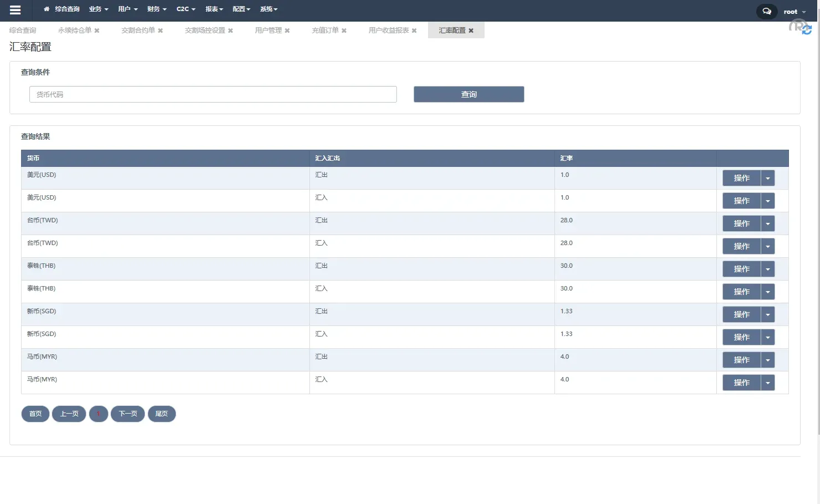Screen dimensions: 820x504
Task: Expand 操作 dropdown on 美元(USD) 汇出 row
Action: coord(768,178)
